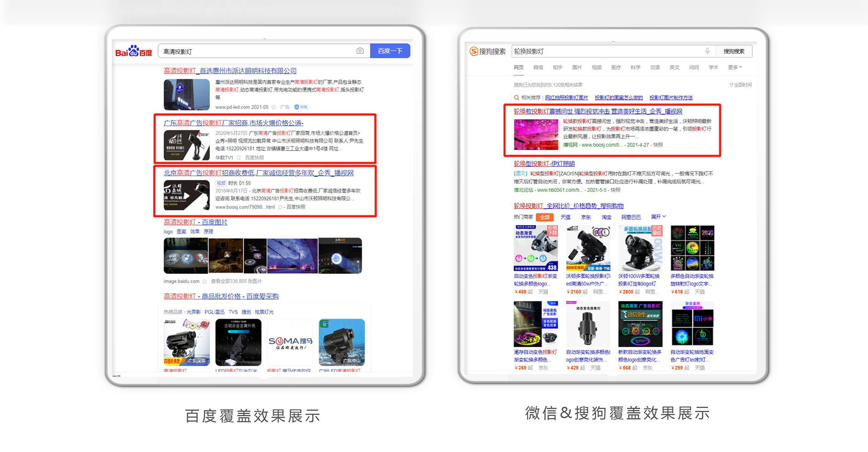The image size is (868, 452).
Task: Select the 全部 merchant filter
Action: click(544, 217)
